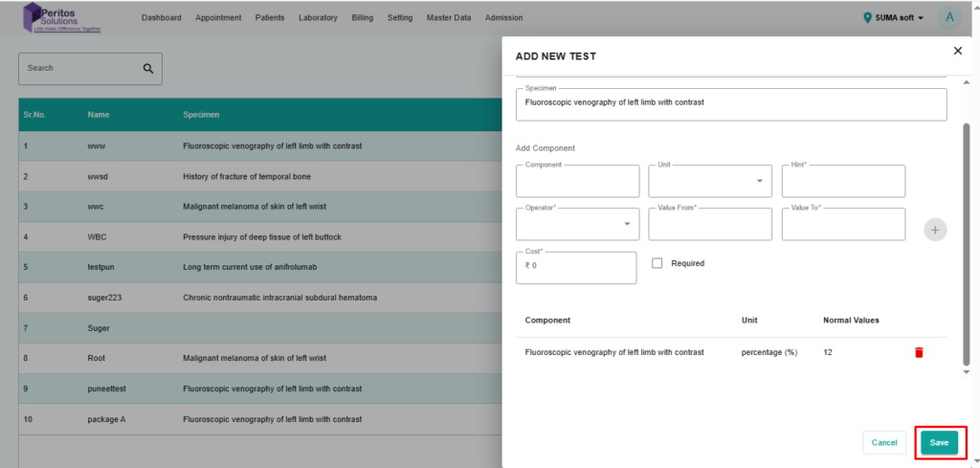Screen dimensions: 980x468
Task: Open the user avatar A profile
Action: point(948,17)
